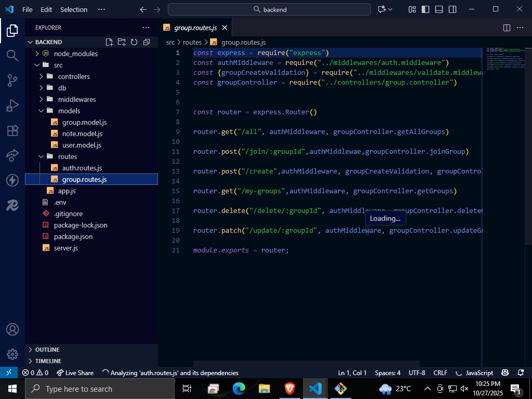Screen dimensions: 532x399
Task: Open the Source Control view
Action: [11, 81]
